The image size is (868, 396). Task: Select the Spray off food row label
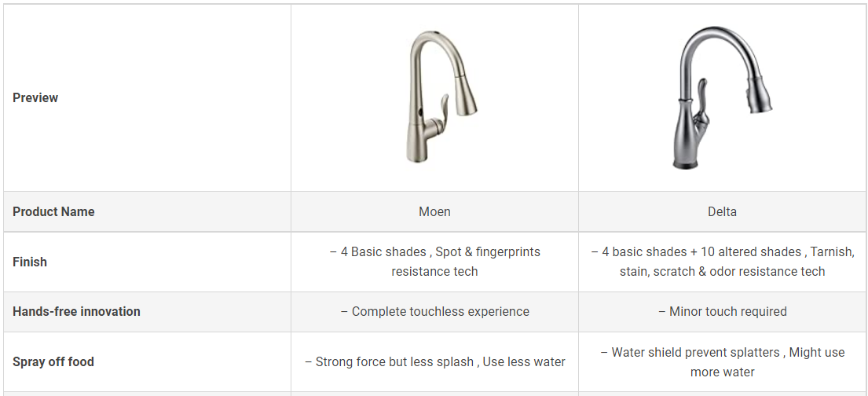click(53, 361)
